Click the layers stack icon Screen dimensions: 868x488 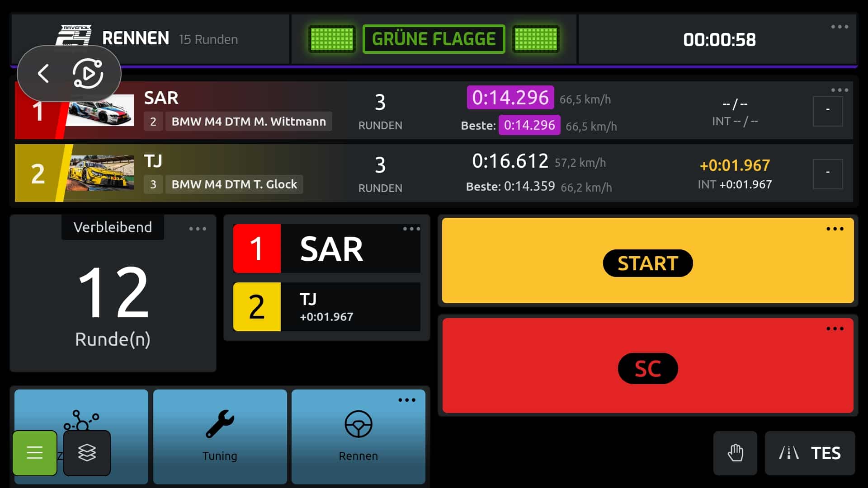(87, 452)
